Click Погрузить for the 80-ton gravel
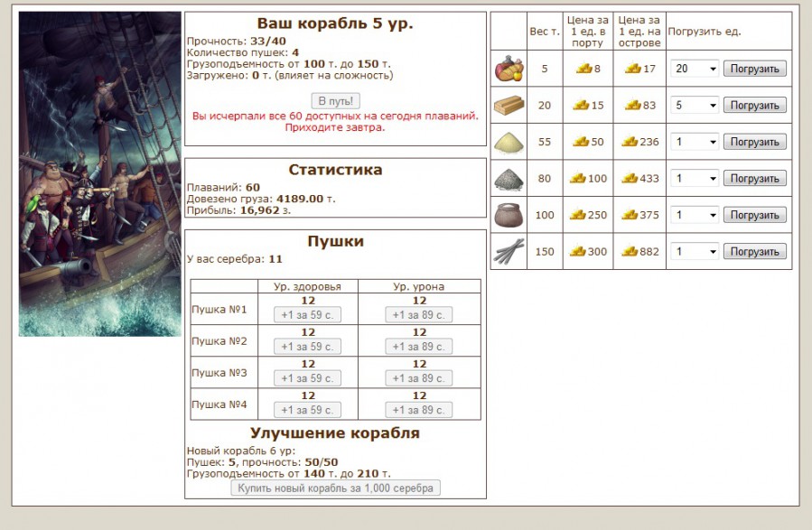The height and width of the screenshot is (530, 812). (754, 179)
